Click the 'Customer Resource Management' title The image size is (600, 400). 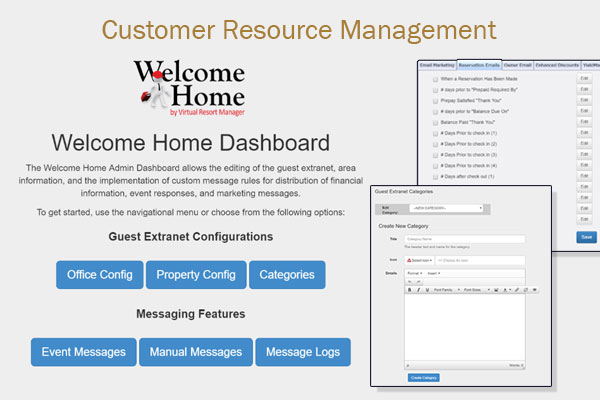(299, 30)
